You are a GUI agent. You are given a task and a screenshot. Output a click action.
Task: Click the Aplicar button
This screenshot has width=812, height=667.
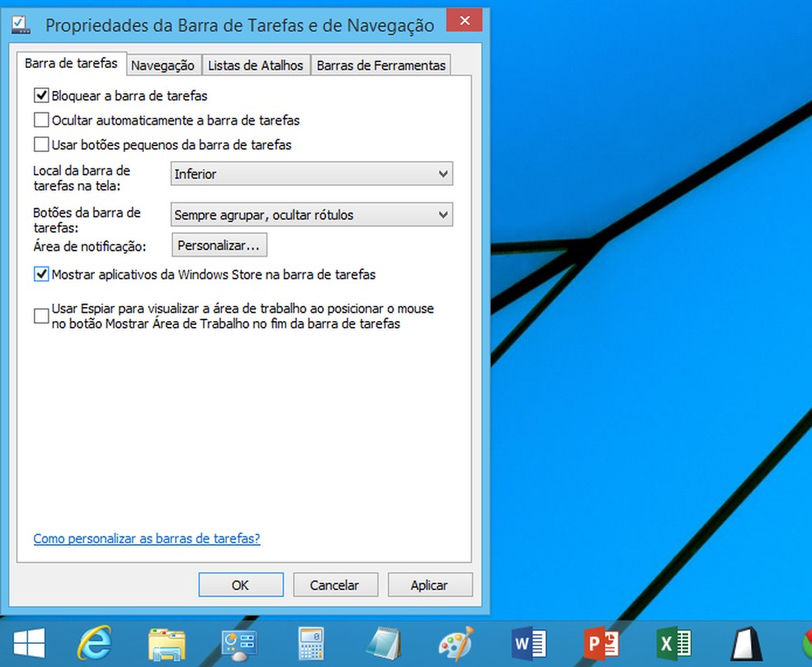(x=430, y=584)
